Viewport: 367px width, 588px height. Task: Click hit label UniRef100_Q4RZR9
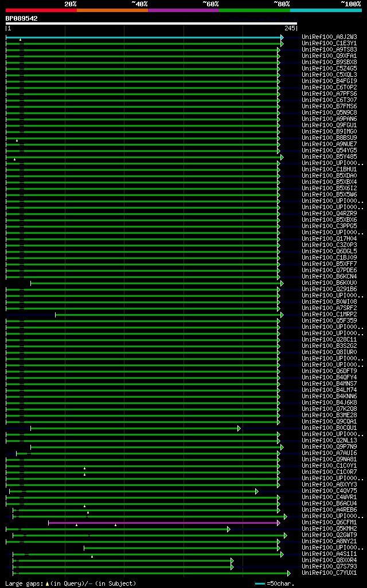(x=330, y=213)
